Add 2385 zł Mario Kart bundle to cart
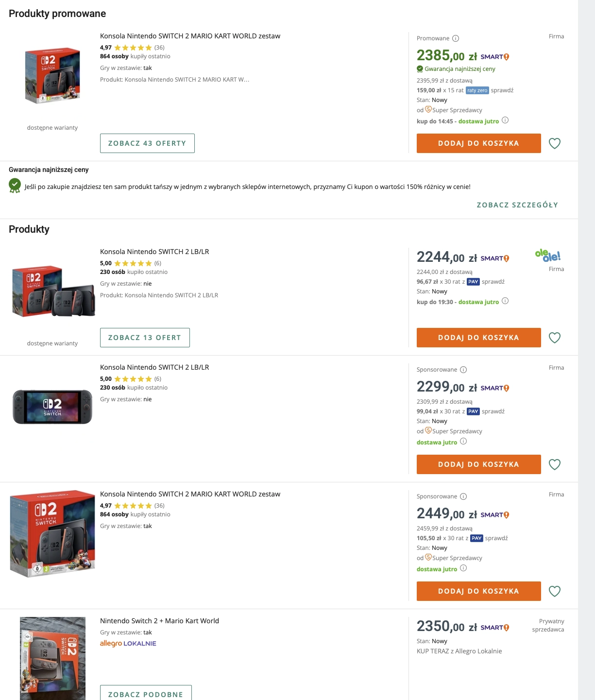The image size is (595, 700). [478, 143]
